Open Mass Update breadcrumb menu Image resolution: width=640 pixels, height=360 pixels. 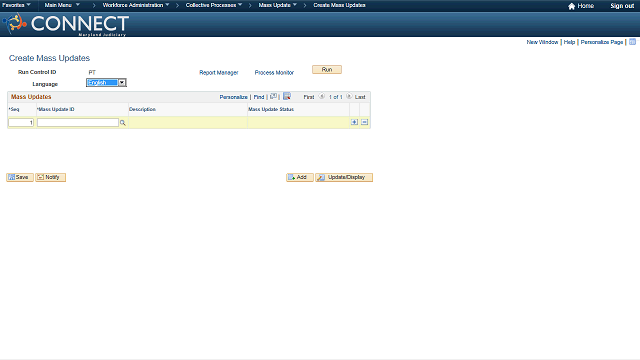click(278, 5)
